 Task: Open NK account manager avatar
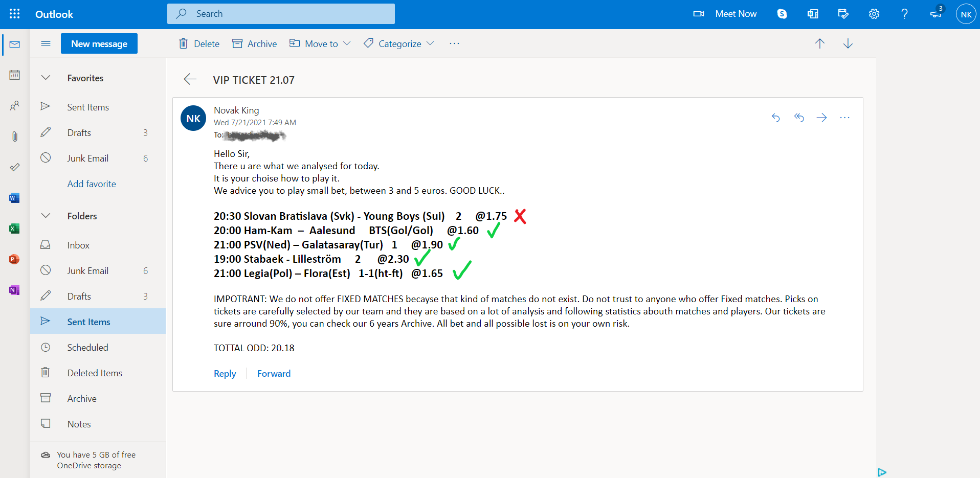click(x=966, y=14)
